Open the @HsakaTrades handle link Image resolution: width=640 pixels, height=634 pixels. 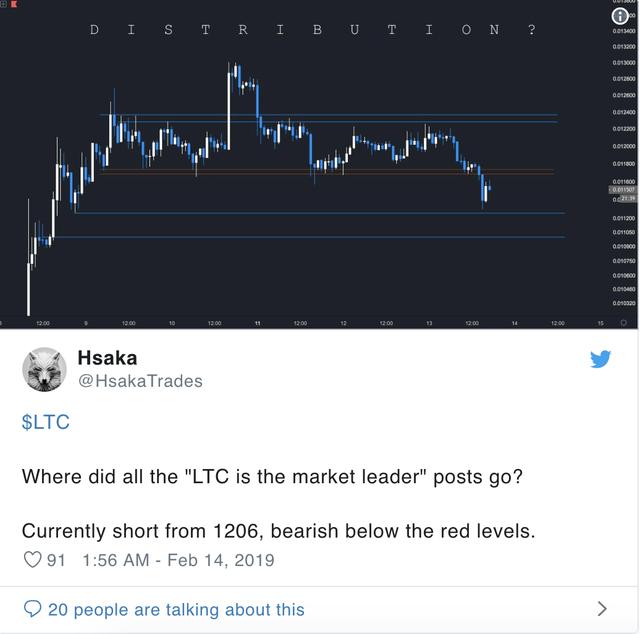pyautogui.click(x=140, y=381)
